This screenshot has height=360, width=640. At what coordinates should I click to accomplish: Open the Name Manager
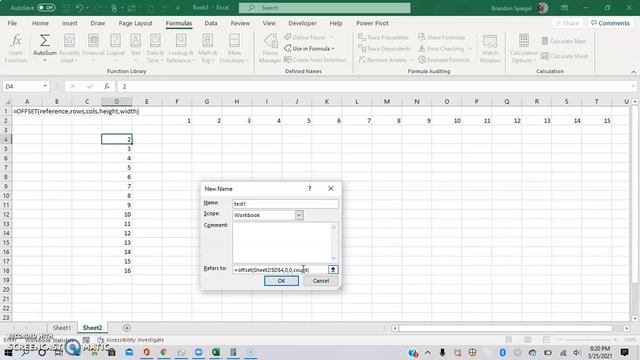point(270,49)
